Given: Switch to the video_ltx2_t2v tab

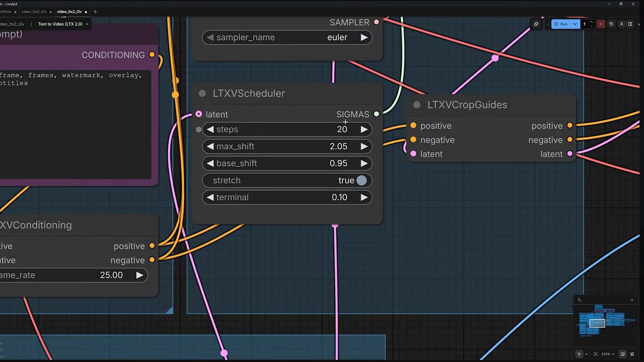Looking at the screenshot, I should (x=35, y=11).
